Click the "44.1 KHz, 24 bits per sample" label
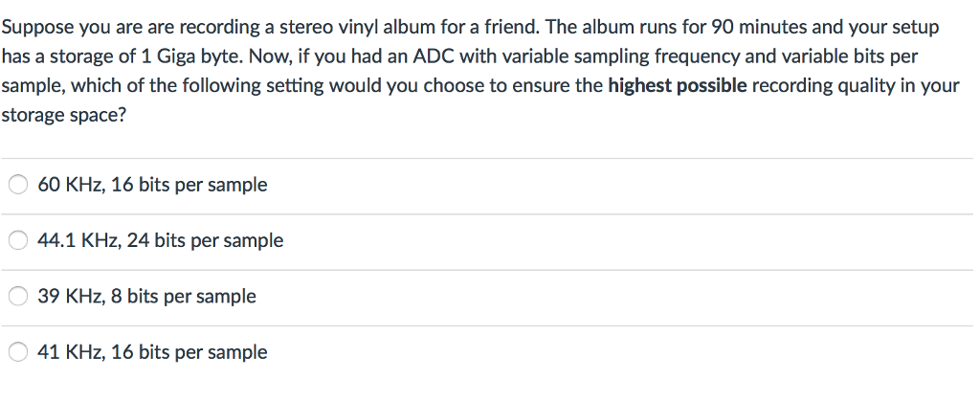 (x=161, y=240)
